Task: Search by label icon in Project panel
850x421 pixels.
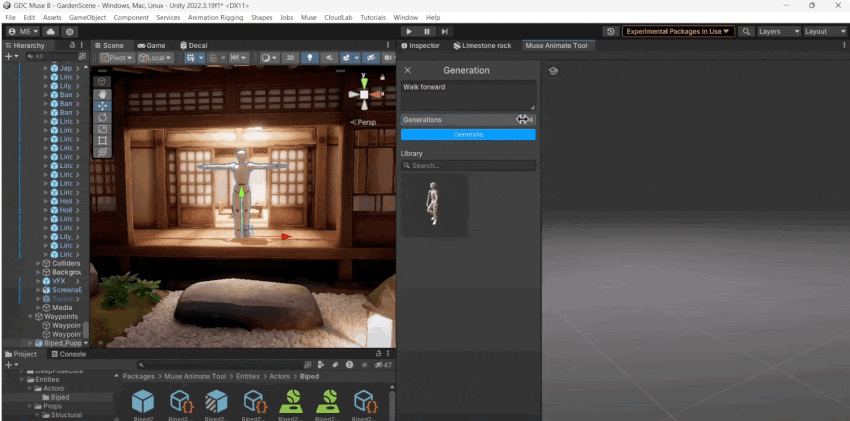Action: [335, 365]
